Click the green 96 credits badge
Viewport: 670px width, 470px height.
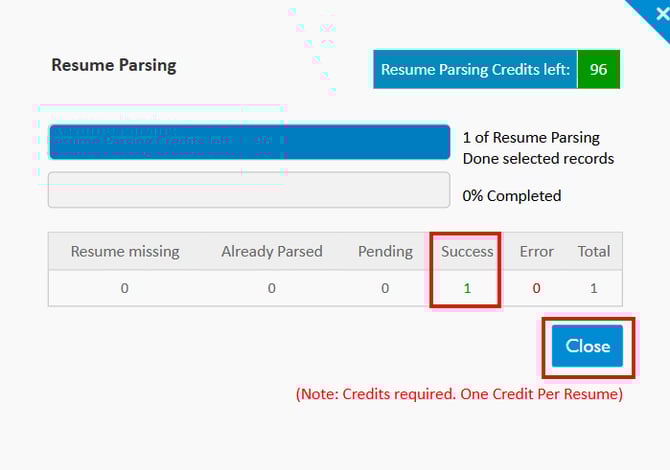pos(598,69)
